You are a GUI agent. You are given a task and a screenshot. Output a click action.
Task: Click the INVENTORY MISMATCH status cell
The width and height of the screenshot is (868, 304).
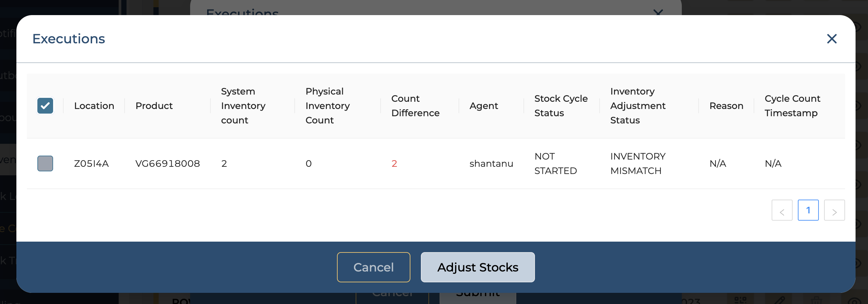click(x=638, y=163)
